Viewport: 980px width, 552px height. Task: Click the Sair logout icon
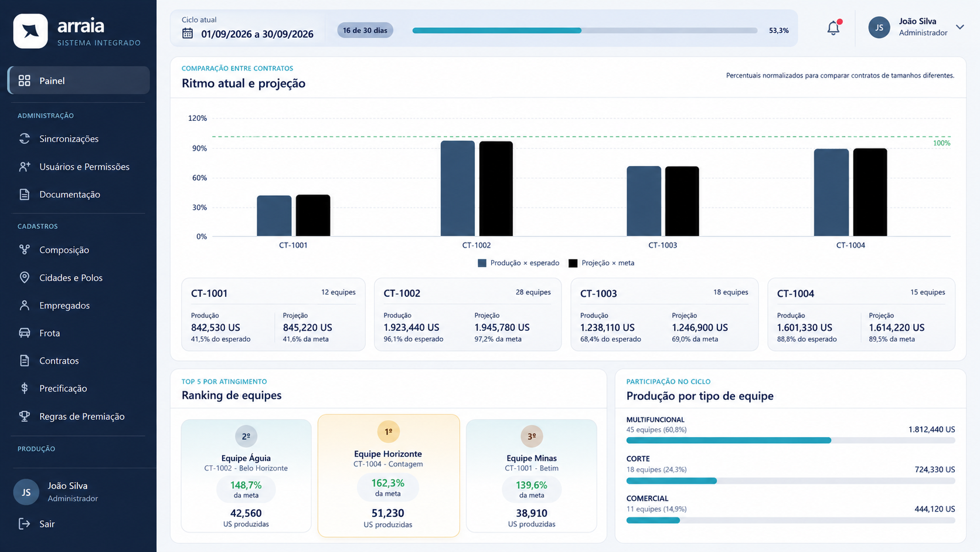click(x=25, y=524)
